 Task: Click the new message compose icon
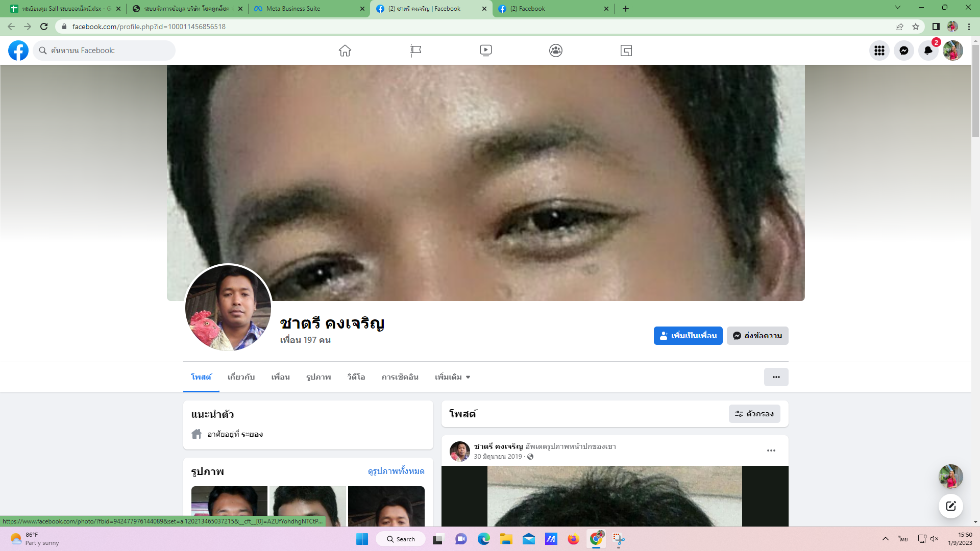click(x=950, y=506)
